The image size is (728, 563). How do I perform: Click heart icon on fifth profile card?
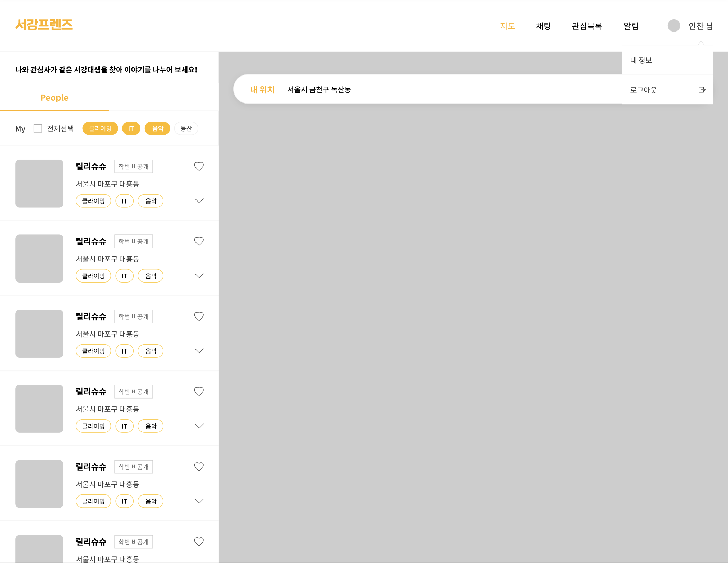coord(199,467)
